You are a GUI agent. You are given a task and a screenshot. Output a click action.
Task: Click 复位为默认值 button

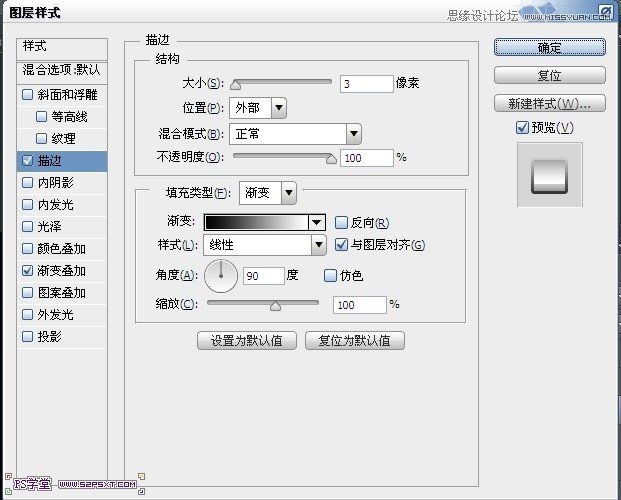coord(354,340)
